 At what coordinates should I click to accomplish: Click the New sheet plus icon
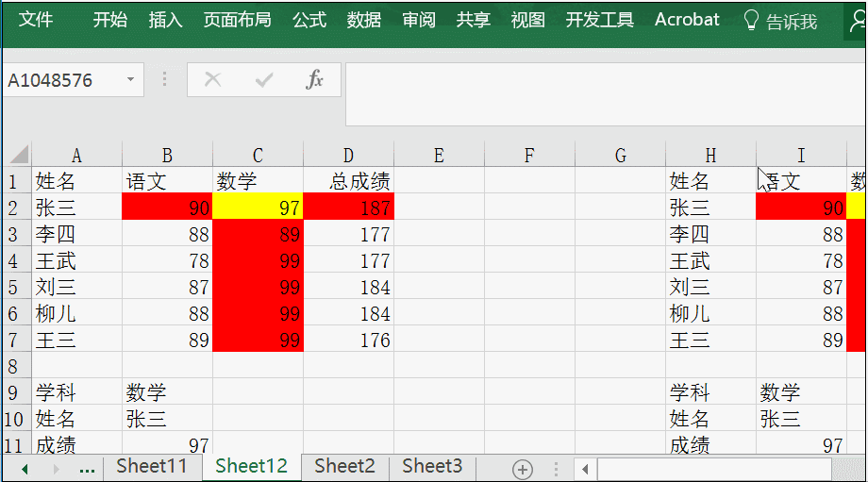pyautogui.click(x=522, y=470)
